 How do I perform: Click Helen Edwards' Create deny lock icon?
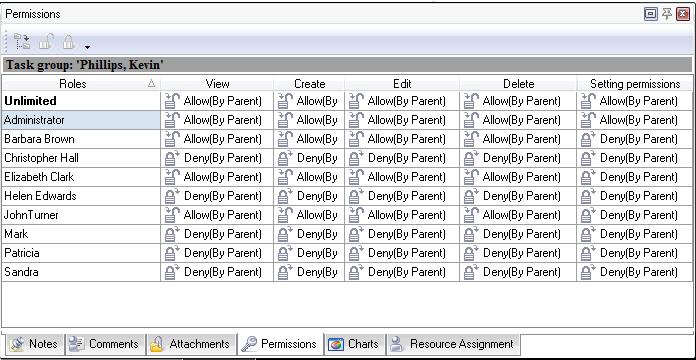click(x=285, y=196)
